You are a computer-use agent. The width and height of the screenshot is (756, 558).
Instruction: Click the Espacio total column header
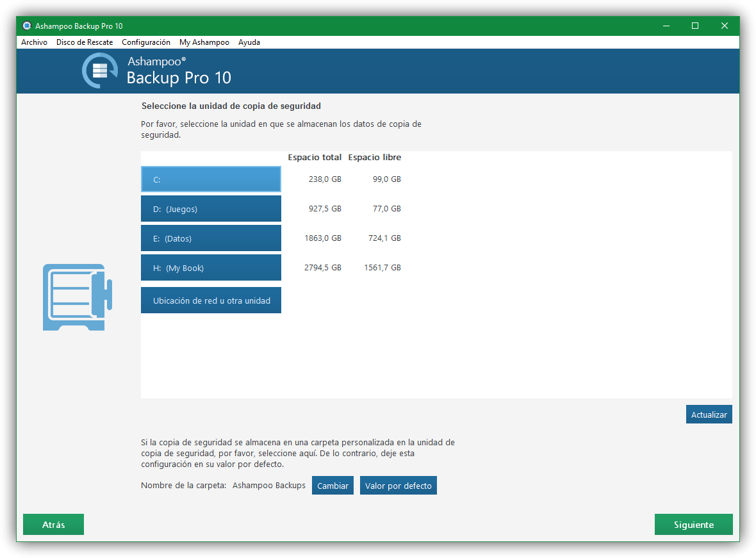coord(315,157)
